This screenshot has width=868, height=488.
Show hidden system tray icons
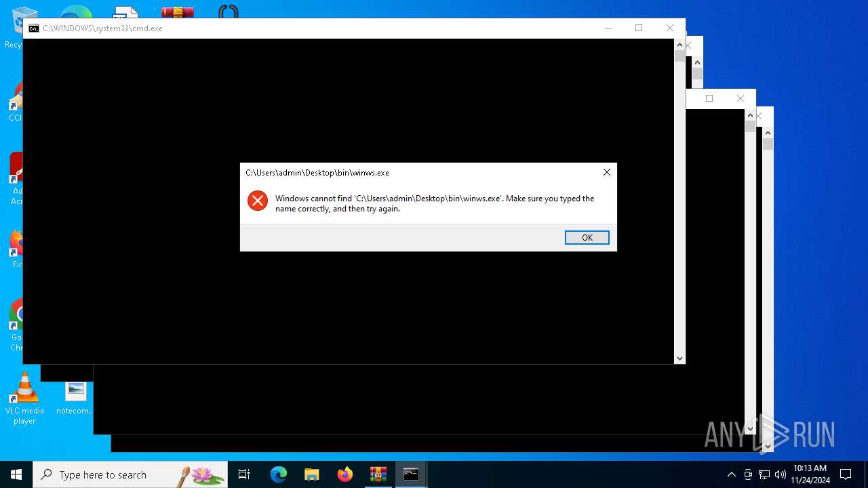(x=731, y=474)
